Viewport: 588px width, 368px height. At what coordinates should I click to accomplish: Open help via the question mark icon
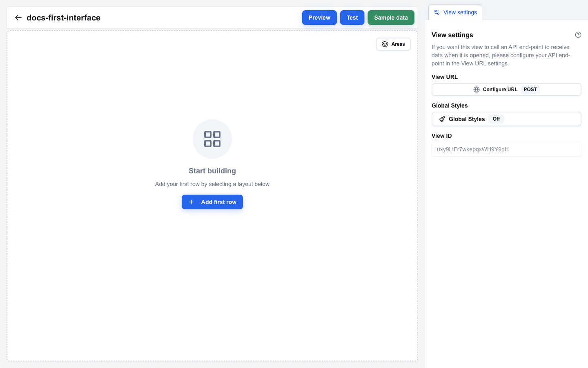point(578,35)
